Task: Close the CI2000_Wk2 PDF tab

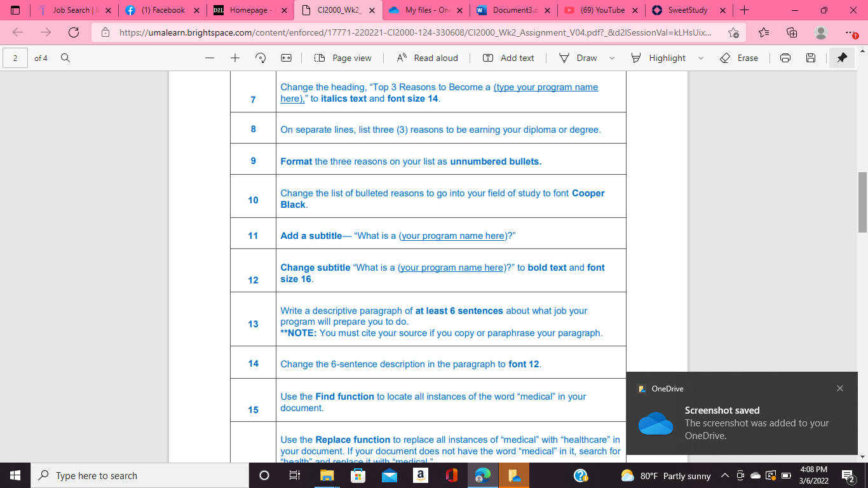Action: tap(371, 10)
